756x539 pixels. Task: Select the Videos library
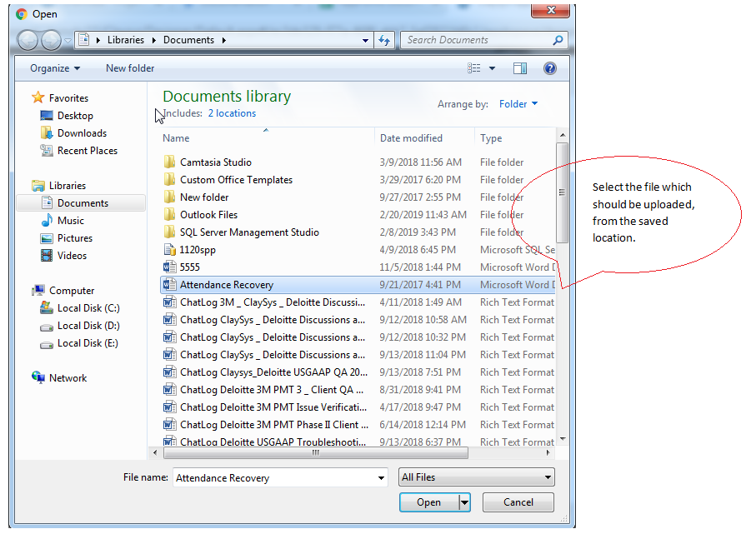pos(63,255)
